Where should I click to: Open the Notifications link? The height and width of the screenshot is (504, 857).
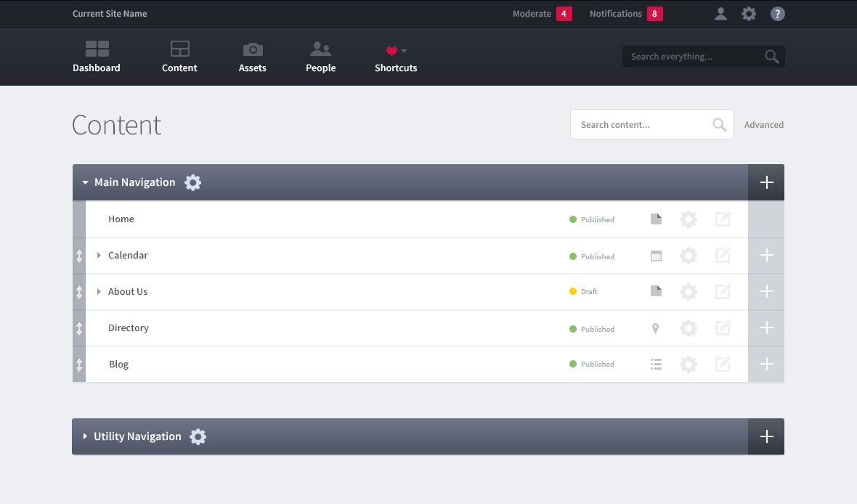click(615, 14)
